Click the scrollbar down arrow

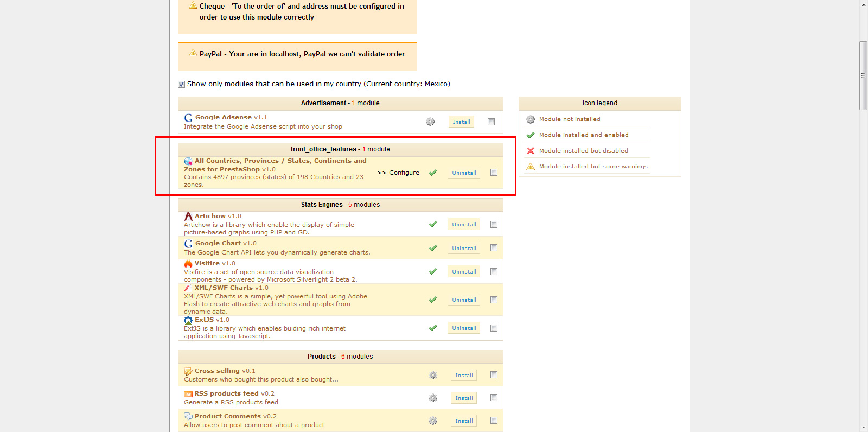[x=864, y=428]
